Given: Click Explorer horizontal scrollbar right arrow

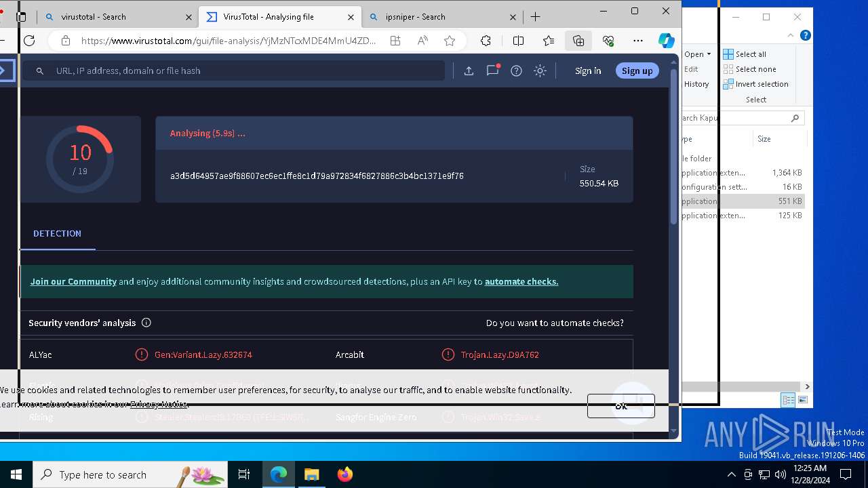Looking at the screenshot, I should coord(807,386).
